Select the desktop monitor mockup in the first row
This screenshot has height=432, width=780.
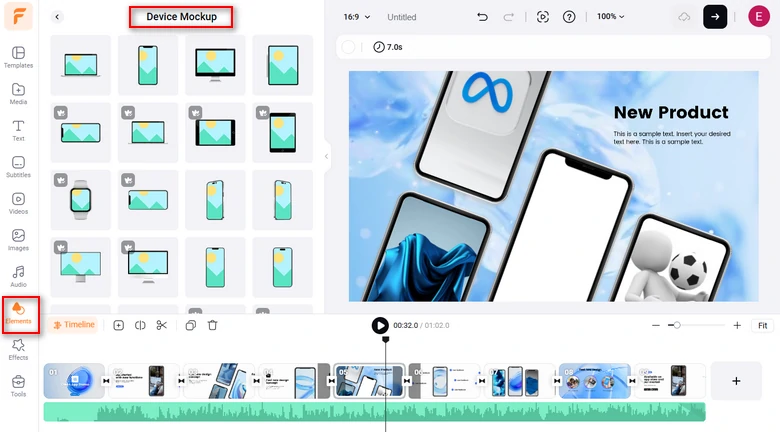click(215, 65)
